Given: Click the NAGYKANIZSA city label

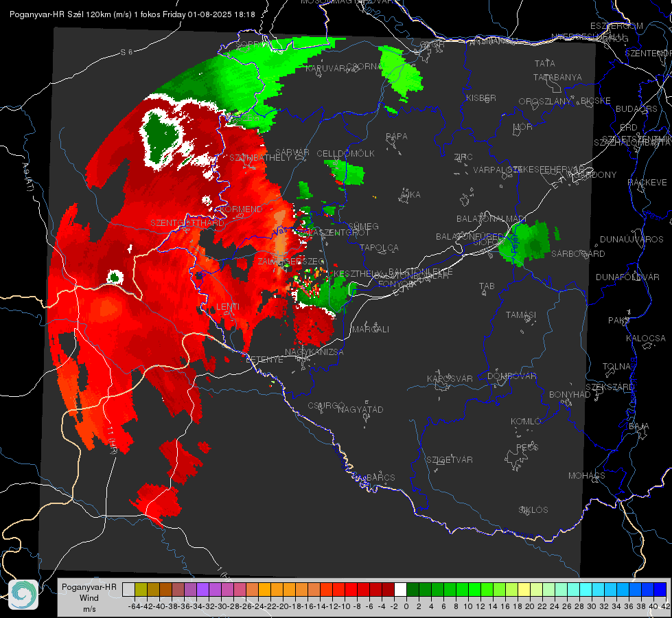Looking at the screenshot, I should (314, 352).
